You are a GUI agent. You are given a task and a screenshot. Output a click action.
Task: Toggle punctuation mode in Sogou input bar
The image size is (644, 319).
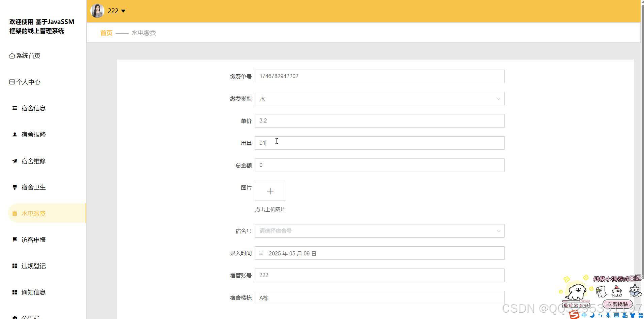pos(601,315)
